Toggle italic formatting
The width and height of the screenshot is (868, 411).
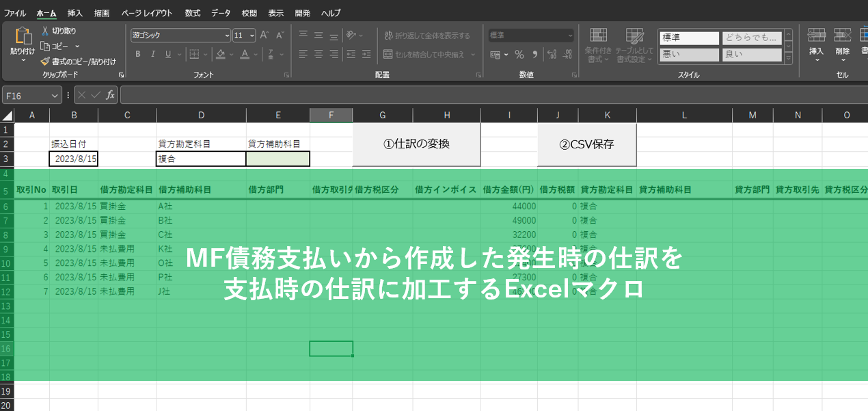pyautogui.click(x=152, y=55)
